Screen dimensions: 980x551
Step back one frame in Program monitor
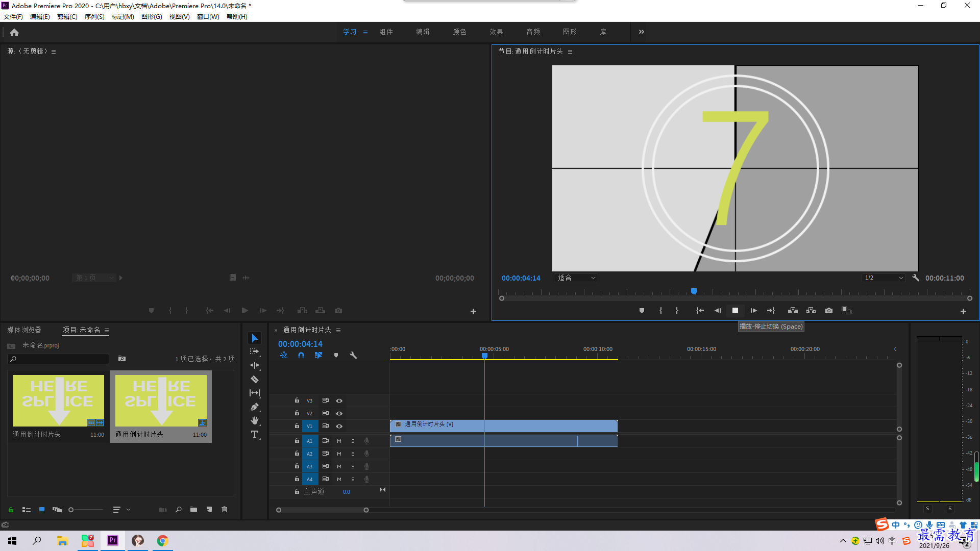[718, 311]
